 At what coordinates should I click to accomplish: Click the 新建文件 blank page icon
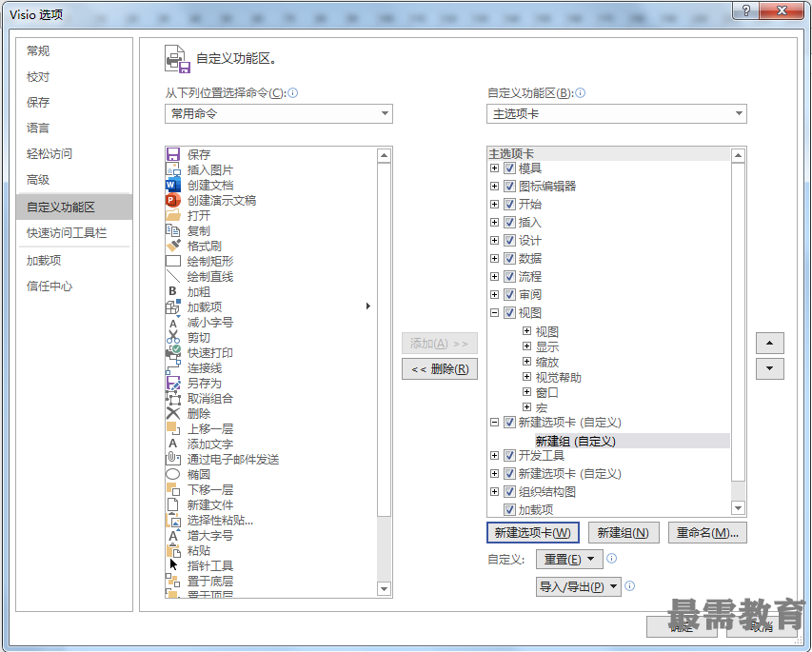173,504
